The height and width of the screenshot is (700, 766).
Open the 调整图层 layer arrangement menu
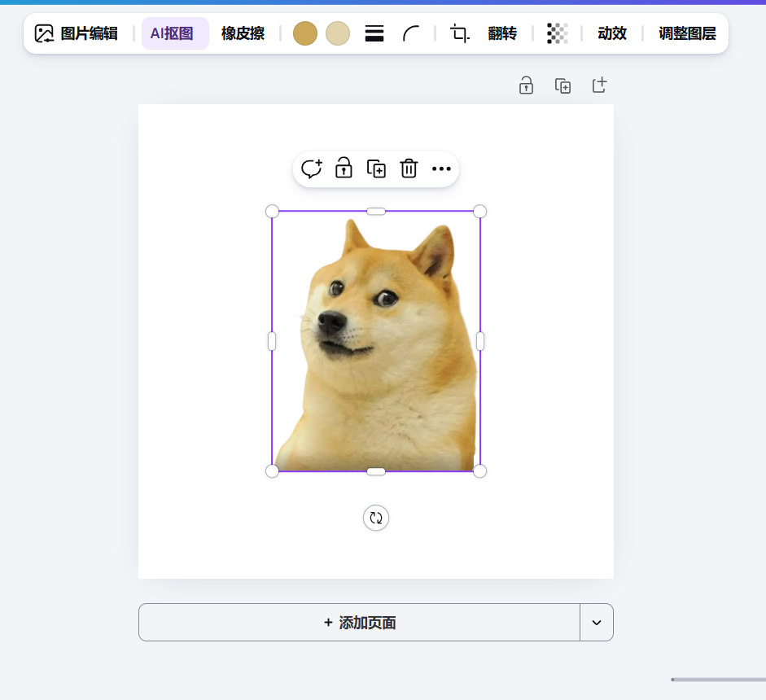[x=687, y=33]
